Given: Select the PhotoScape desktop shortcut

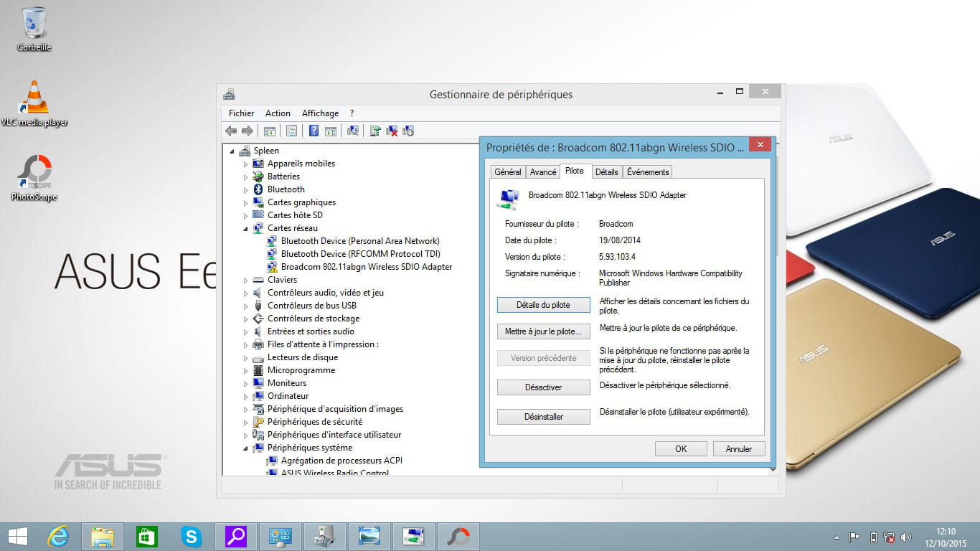Looking at the screenshot, I should click(x=34, y=179).
